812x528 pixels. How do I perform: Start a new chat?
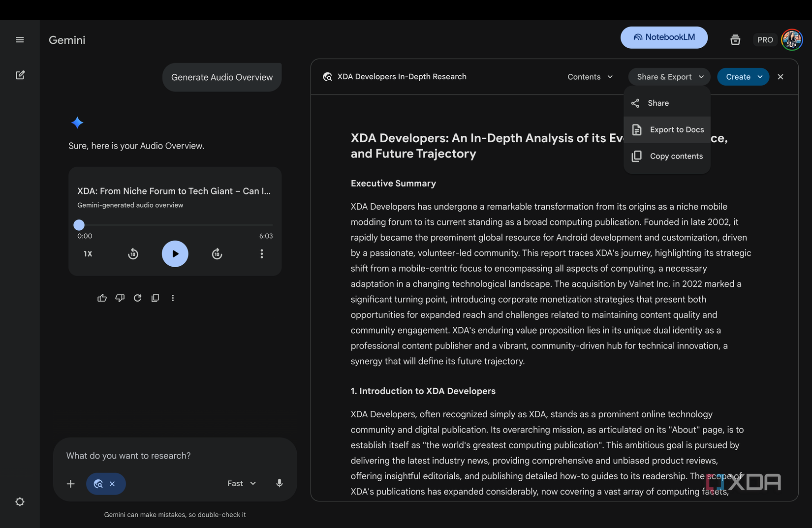pos(20,75)
